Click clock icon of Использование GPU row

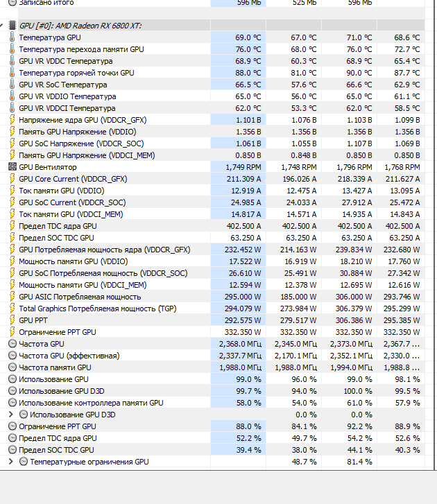[x=12, y=379]
